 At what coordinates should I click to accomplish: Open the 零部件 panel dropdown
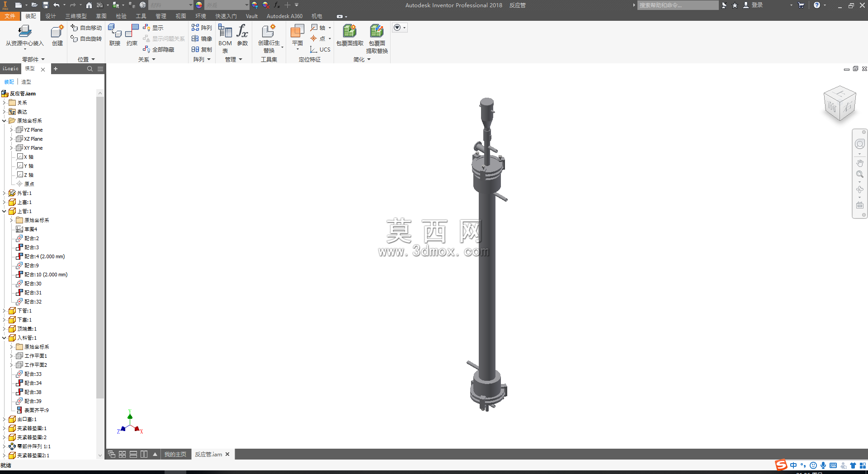[x=33, y=59]
